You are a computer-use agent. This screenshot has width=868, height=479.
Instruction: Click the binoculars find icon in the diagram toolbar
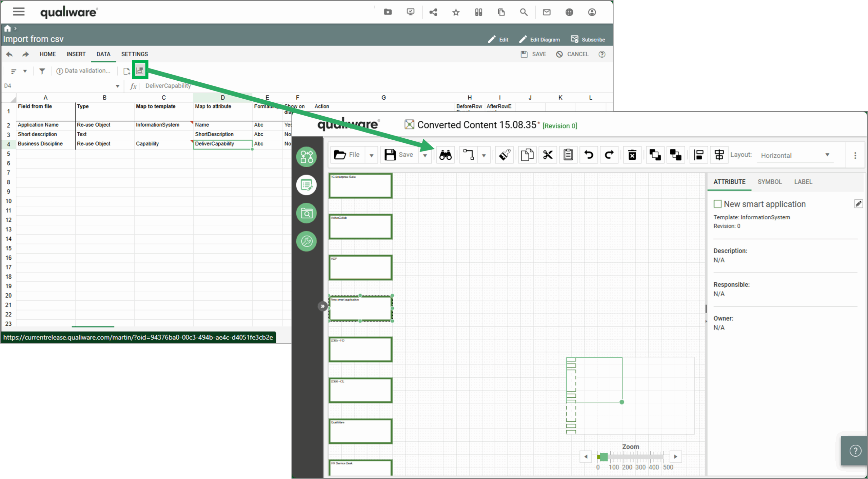pyautogui.click(x=446, y=155)
